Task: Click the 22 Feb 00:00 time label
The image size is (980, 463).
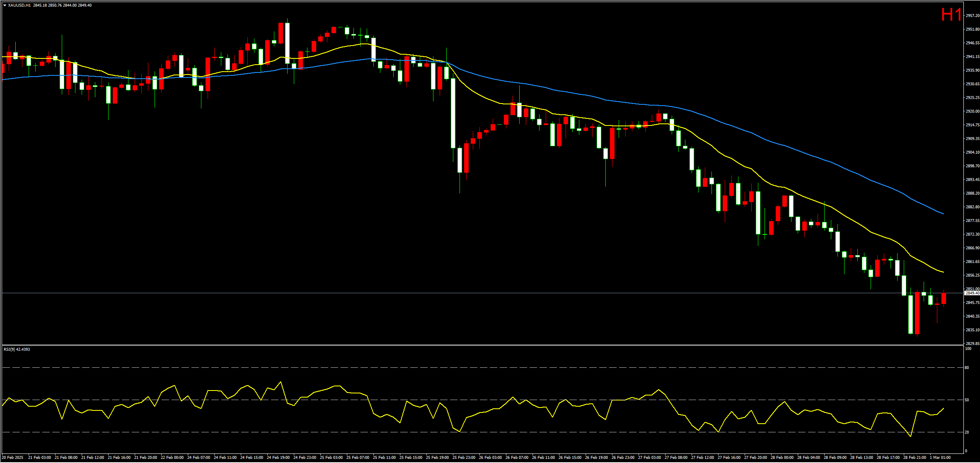Action: point(172,458)
